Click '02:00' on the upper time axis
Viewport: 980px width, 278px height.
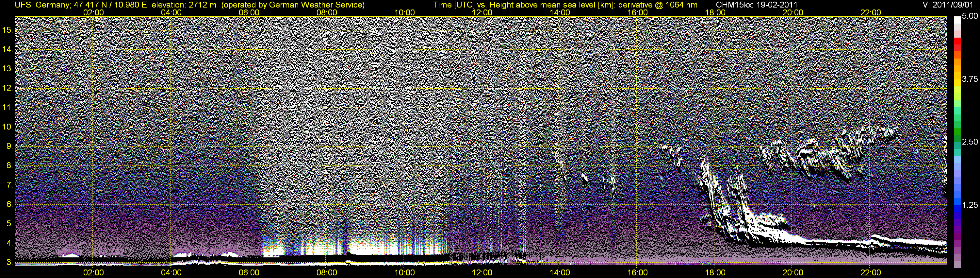pos(93,12)
